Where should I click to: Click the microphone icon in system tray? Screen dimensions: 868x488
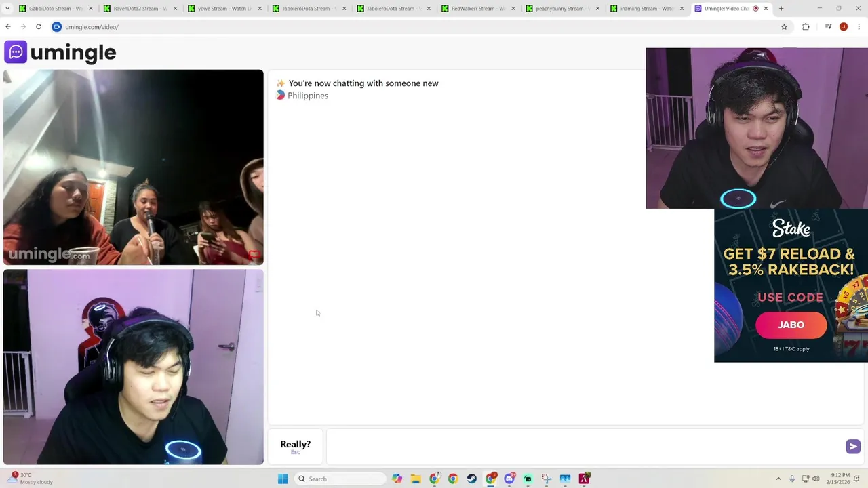point(792,479)
